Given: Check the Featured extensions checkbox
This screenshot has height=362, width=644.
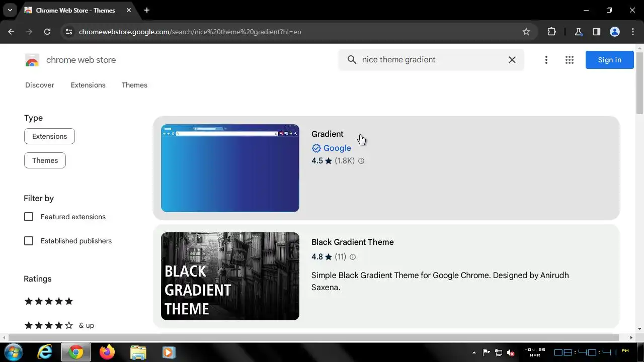Looking at the screenshot, I should click(x=29, y=217).
